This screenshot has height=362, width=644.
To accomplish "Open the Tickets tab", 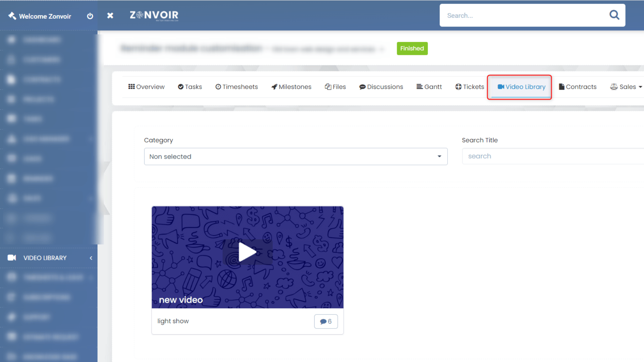I will click(470, 87).
